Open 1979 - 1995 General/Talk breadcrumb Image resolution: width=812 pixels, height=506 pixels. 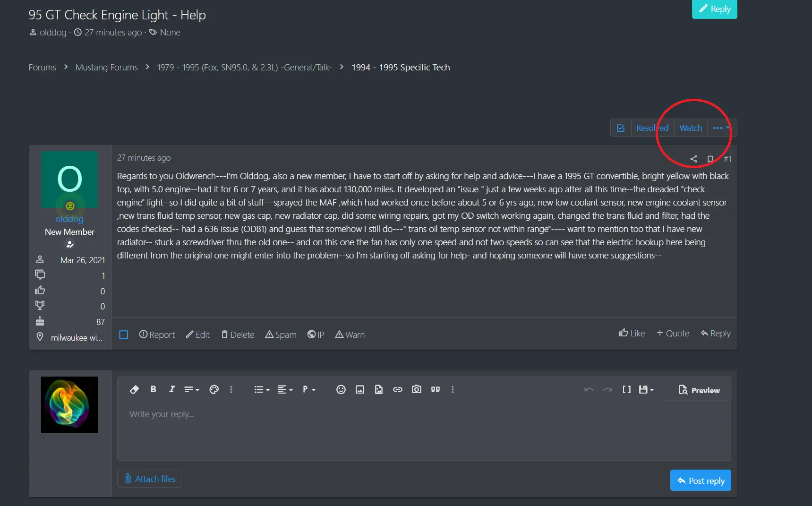click(x=244, y=67)
